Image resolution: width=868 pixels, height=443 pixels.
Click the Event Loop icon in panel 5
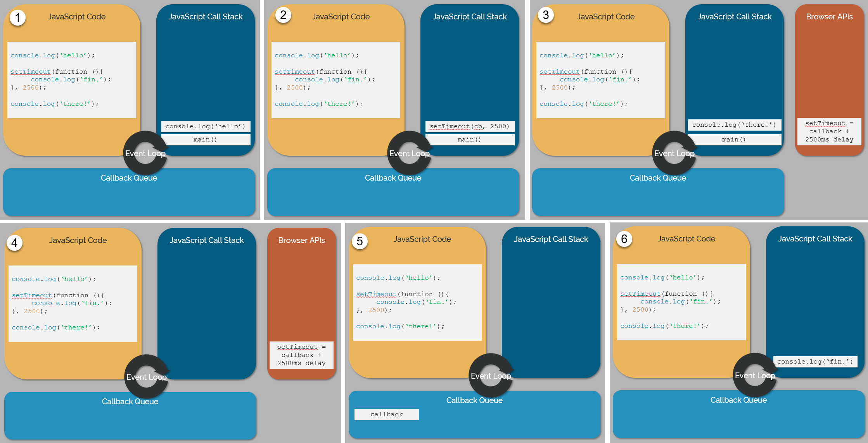491,376
